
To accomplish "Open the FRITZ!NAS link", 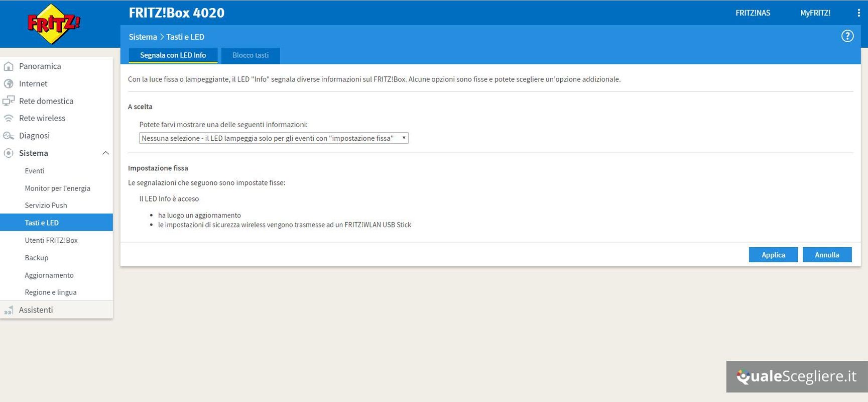I will pos(753,13).
